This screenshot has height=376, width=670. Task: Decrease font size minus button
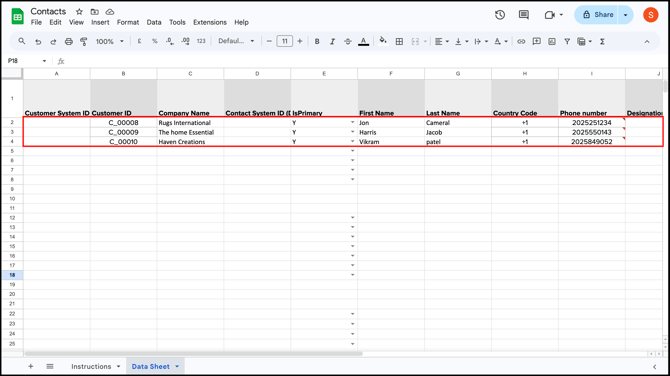[x=269, y=41]
